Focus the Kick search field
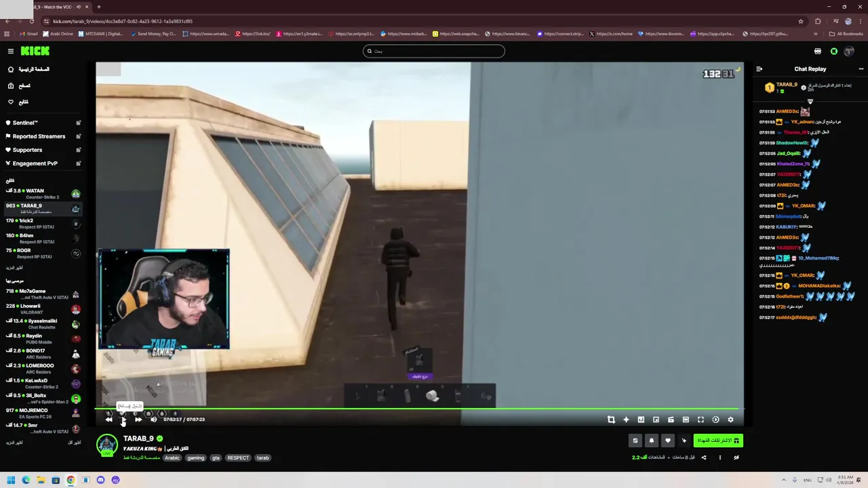Image resolution: width=868 pixels, height=488 pixels. tap(434, 51)
